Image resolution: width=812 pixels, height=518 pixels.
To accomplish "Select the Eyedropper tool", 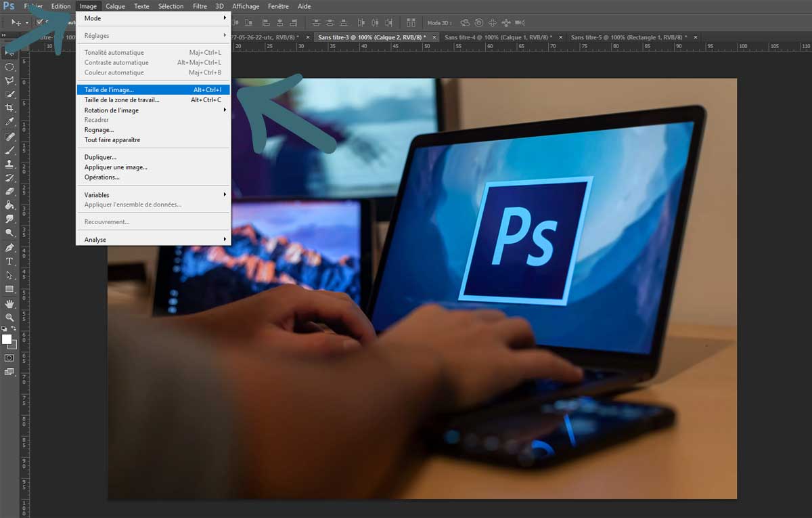I will coord(9,121).
